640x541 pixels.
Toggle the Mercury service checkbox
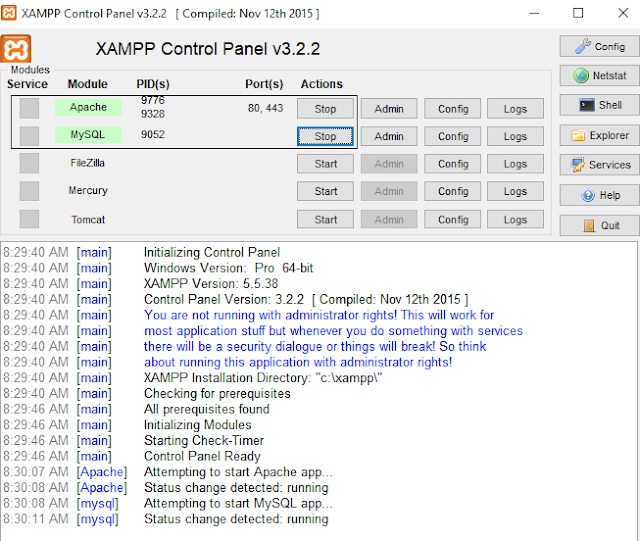pyautogui.click(x=29, y=191)
